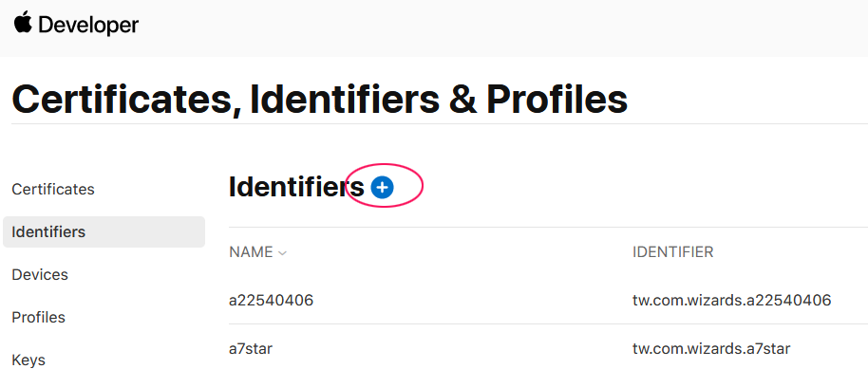Click the tw.com.wizards.a7star bundle ID

coord(711,348)
